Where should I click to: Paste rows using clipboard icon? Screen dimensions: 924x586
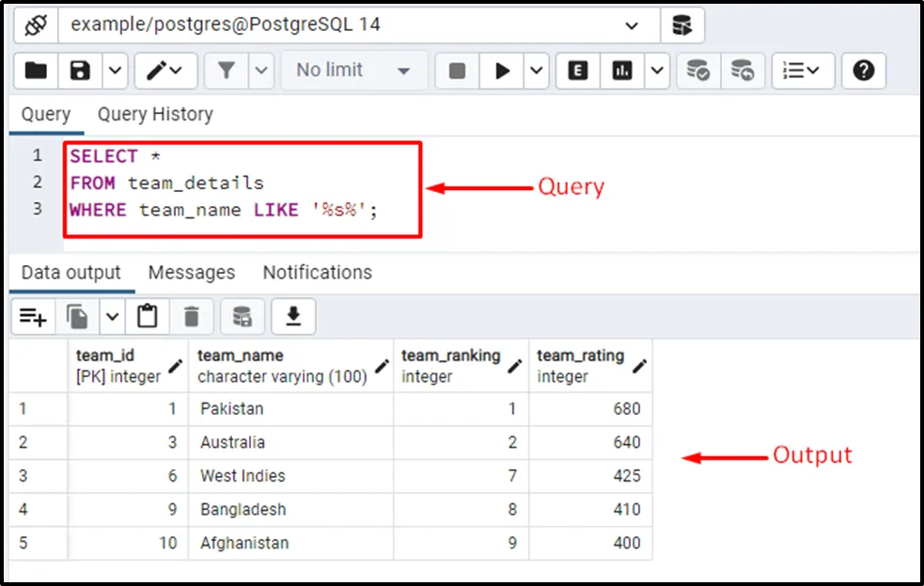click(x=148, y=317)
